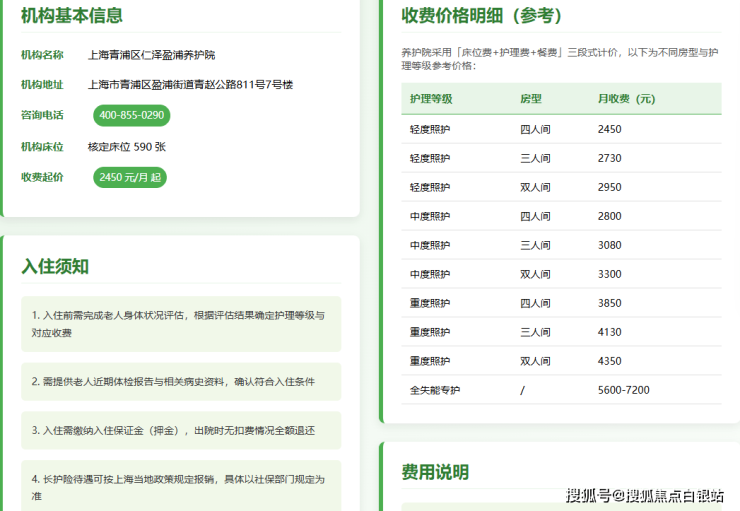
Task: Click the price 2800 cell
Action: pyautogui.click(x=610, y=217)
